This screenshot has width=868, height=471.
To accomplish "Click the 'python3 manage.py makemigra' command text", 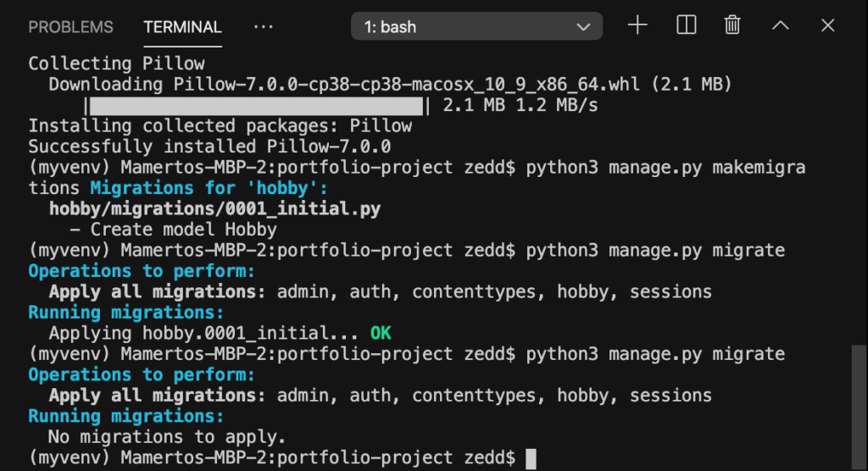I will tap(666, 168).
